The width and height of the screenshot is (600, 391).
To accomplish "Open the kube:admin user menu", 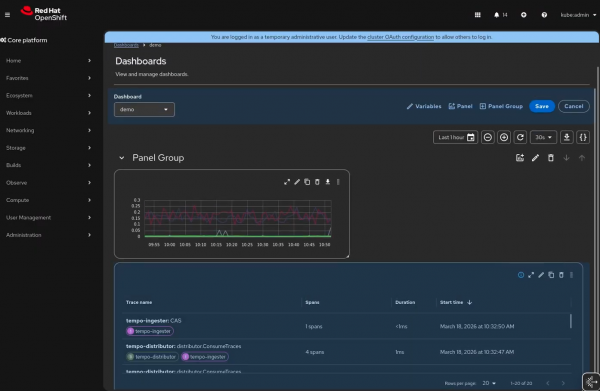I will [578, 15].
